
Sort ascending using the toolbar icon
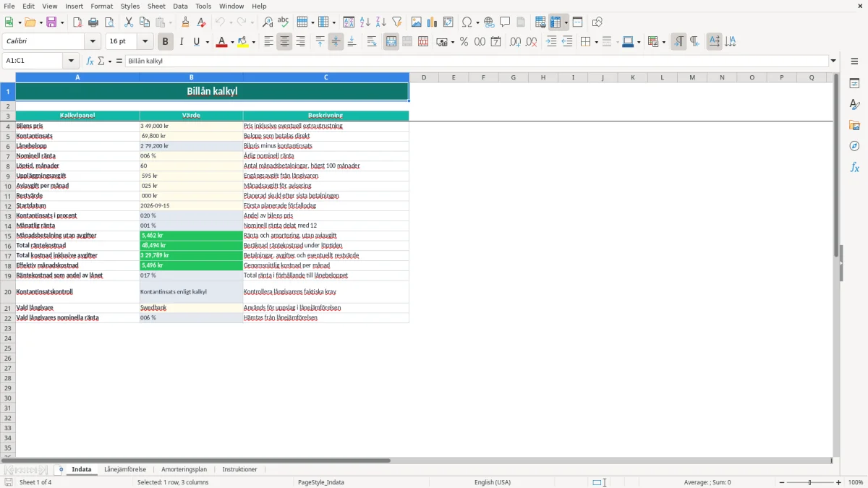click(x=365, y=22)
